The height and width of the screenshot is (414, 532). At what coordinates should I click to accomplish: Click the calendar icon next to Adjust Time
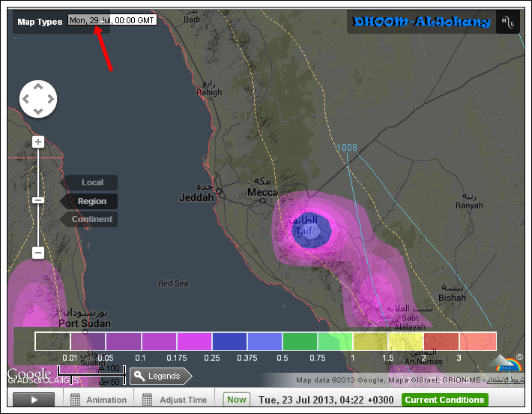tap(147, 400)
